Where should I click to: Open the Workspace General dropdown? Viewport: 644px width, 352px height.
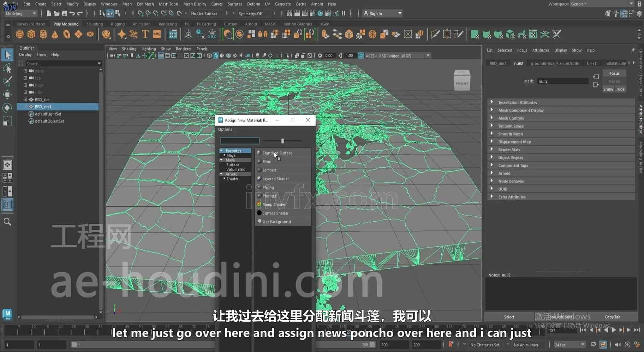(x=602, y=4)
